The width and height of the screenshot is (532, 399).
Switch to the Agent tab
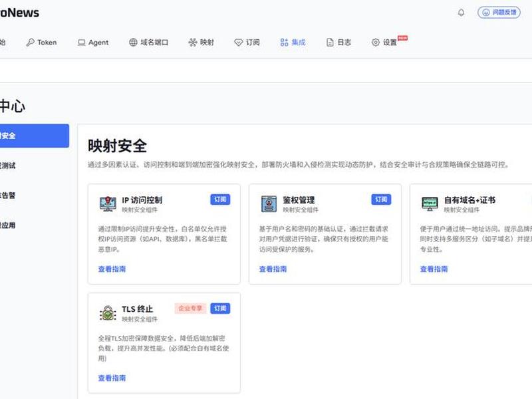pos(93,43)
